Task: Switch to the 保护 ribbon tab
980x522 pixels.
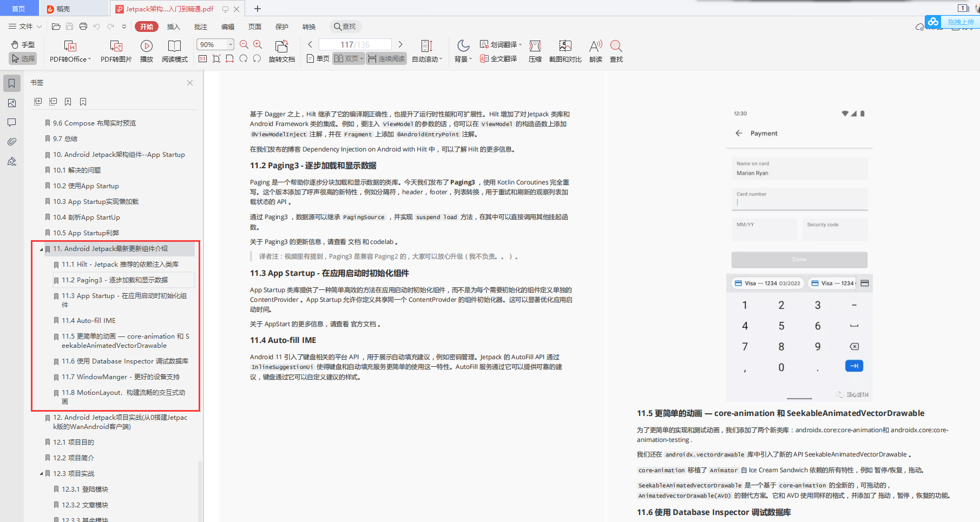Action: [282, 27]
